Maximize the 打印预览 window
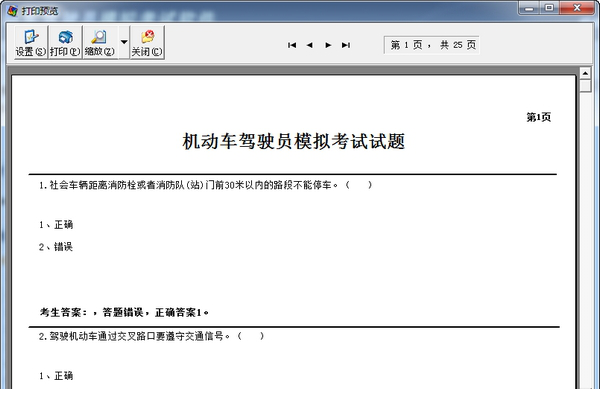Image resolution: width=600 pixels, height=404 pixels. [x=549, y=8]
